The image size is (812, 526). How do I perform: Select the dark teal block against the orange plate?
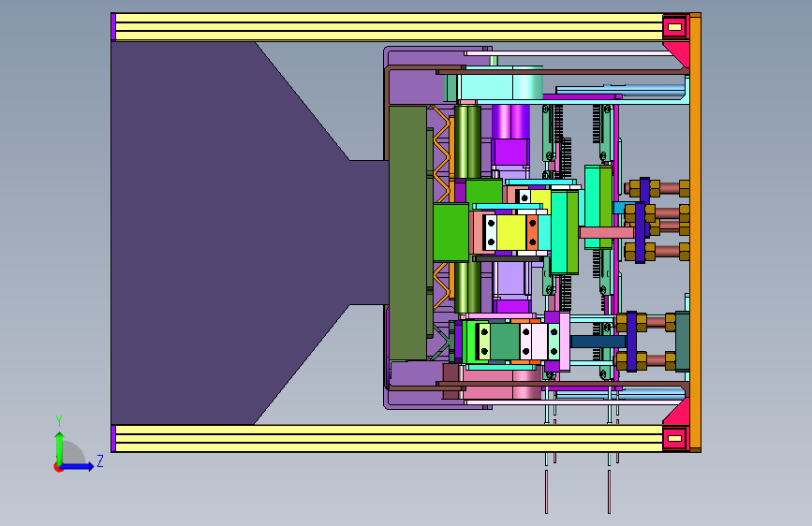point(682,342)
